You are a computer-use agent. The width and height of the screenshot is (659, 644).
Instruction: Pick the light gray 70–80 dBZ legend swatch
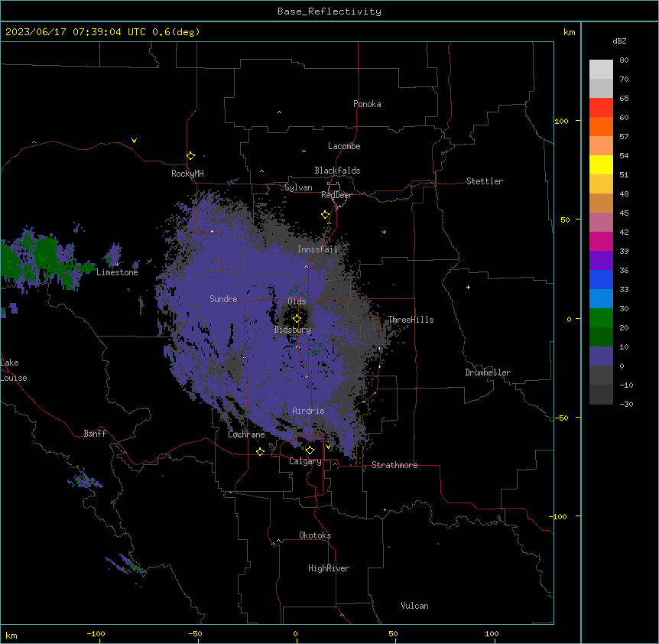point(601,70)
